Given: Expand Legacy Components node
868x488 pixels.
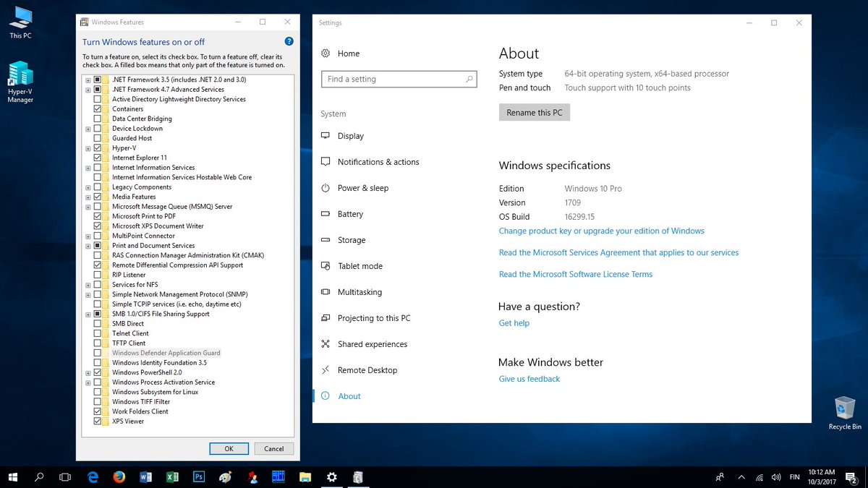Looking at the screenshot, I should 88,187.
